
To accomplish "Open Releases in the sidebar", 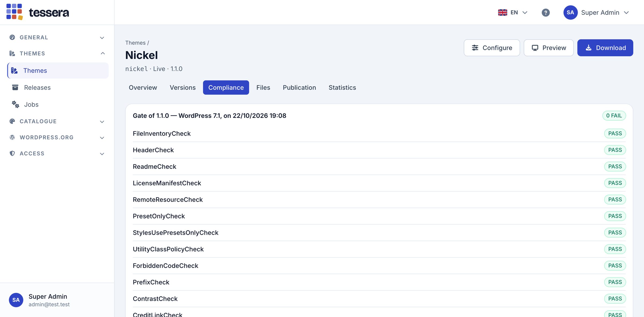I will click(58, 87).
